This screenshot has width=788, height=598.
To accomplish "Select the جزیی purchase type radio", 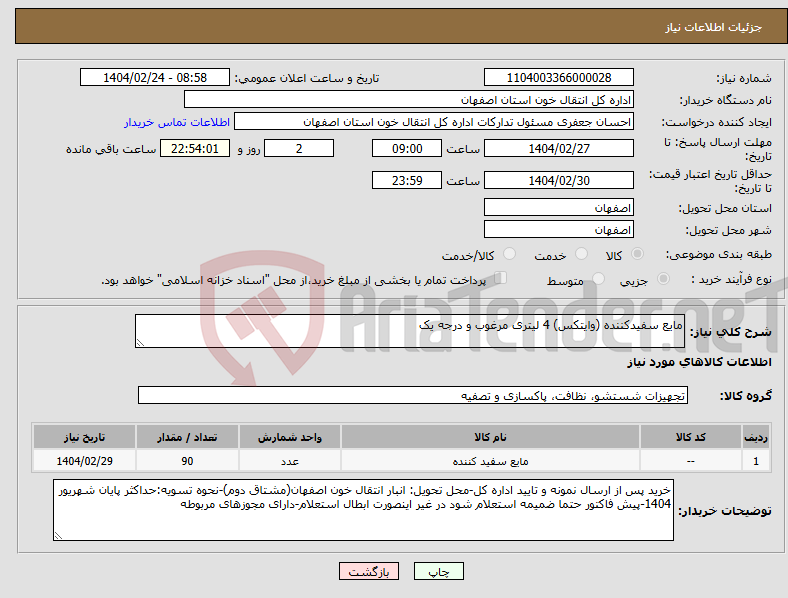I will click(663, 278).
